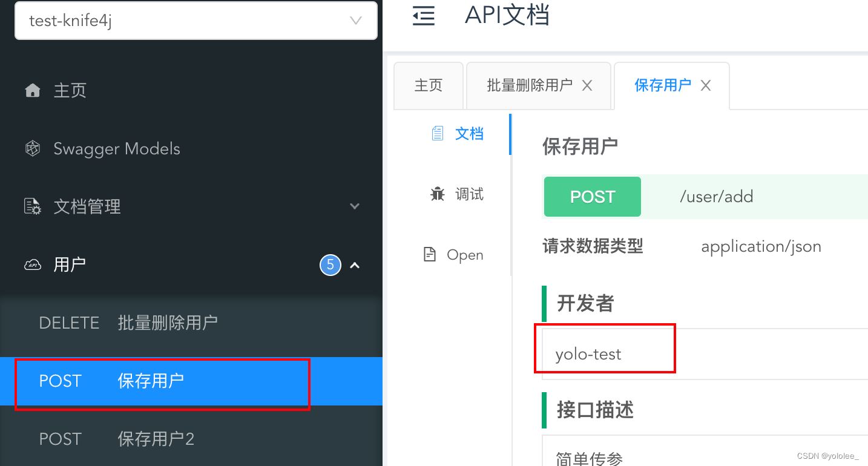Click the 请求数据类型 label
868x466 pixels.
tap(593, 246)
